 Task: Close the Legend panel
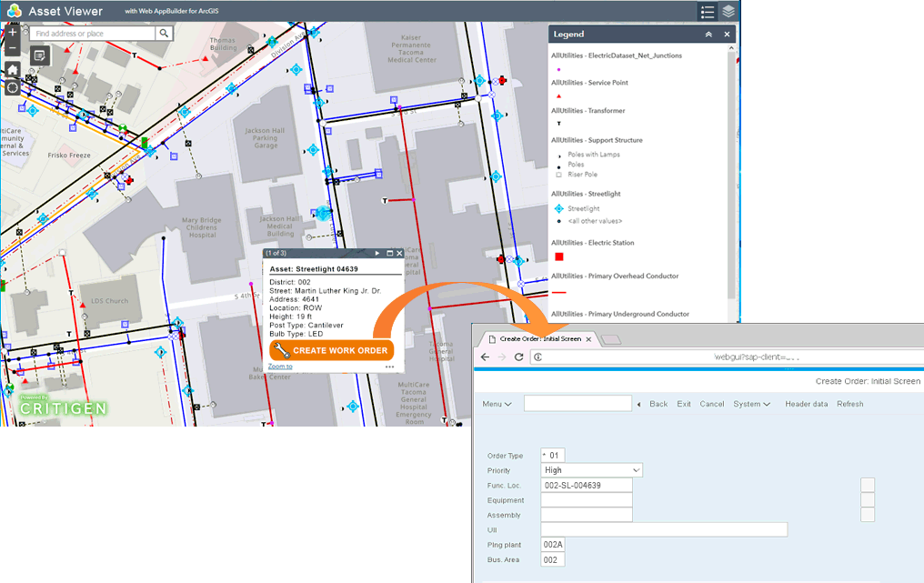(727, 35)
